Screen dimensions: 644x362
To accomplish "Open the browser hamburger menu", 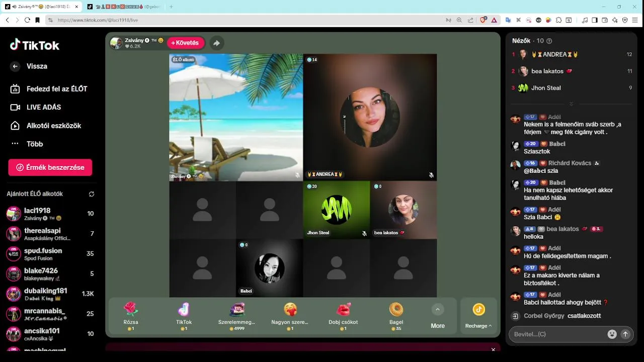I will 635,20.
